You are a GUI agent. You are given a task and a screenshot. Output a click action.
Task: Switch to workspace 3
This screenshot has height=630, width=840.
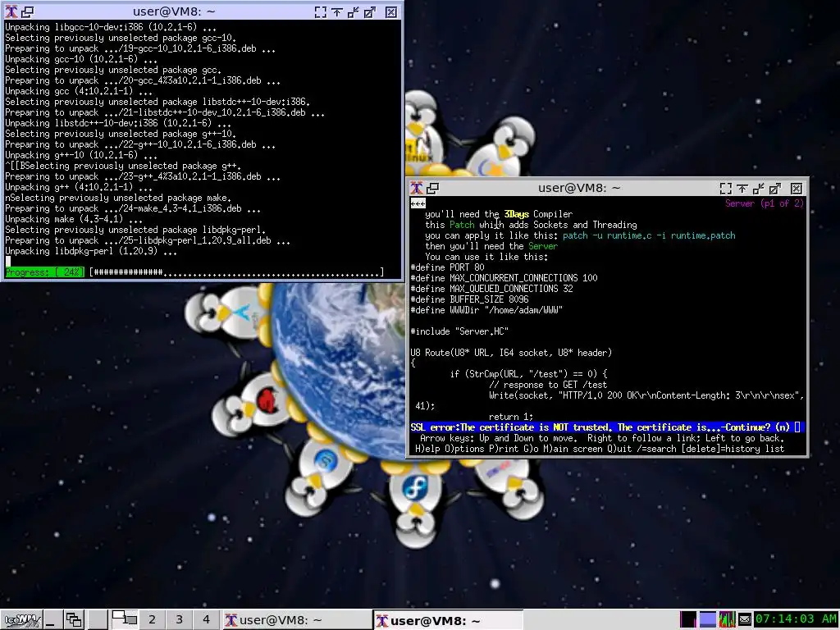179,620
